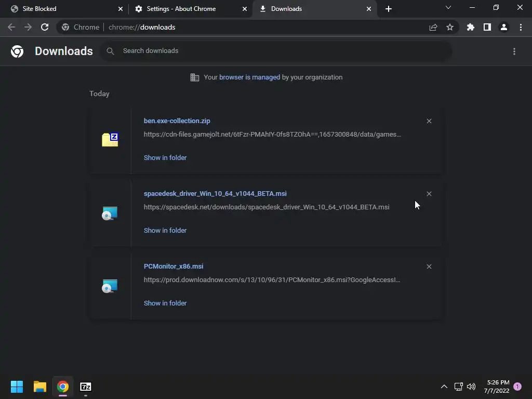Show PCMonitor_x86.msi in folder

[x=165, y=303]
